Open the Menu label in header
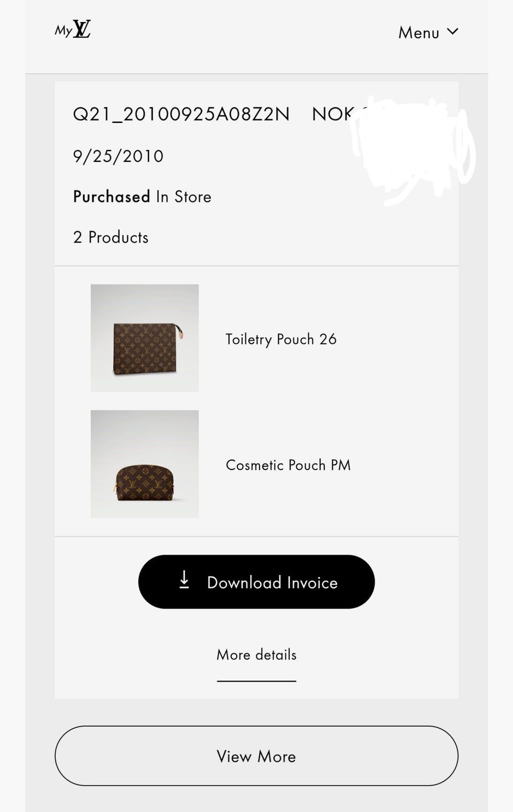The height and width of the screenshot is (812, 513). pyautogui.click(x=418, y=33)
